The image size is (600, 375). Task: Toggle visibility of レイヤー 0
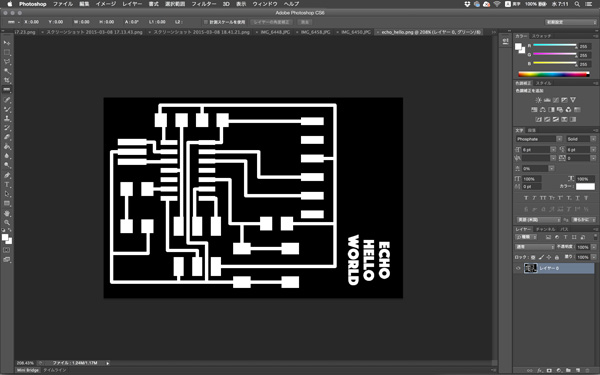pyautogui.click(x=518, y=268)
